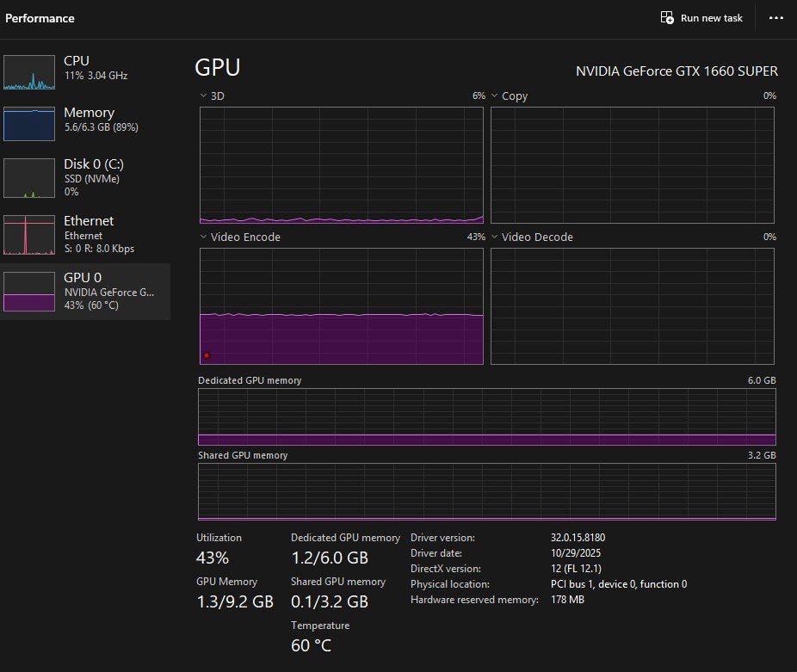Click the CPU mini graph thumbnail
797x672 pixels.
pos(29,72)
